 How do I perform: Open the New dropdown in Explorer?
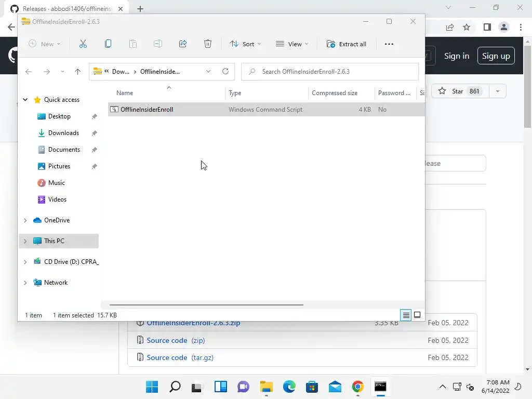click(x=45, y=44)
